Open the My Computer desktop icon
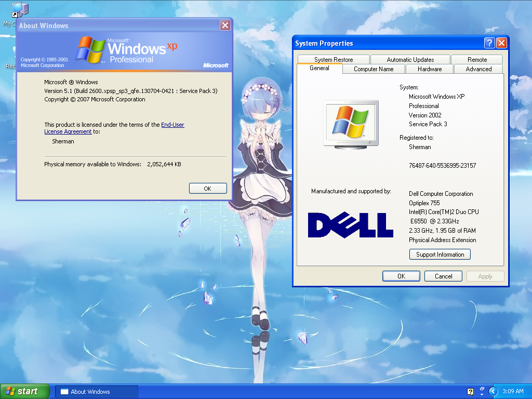 coord(19,9)
